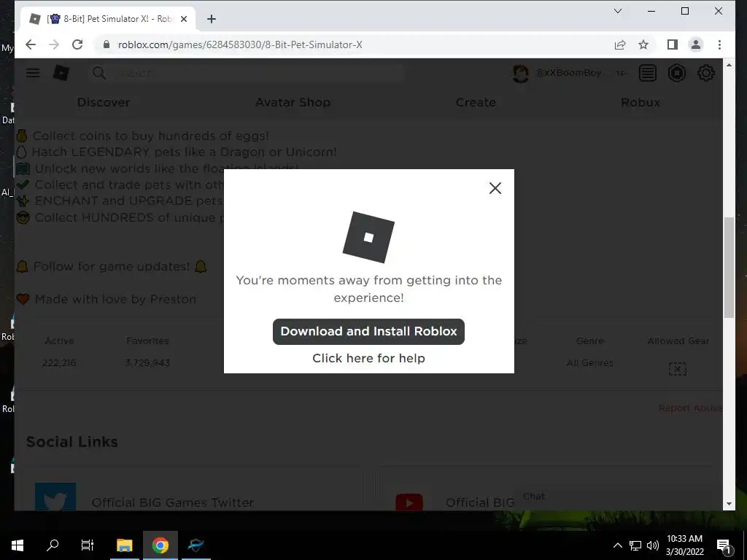The image size is (747, 560).
Task: Switch to Chrome on taskbar
Action: click(x=160, y=545)
